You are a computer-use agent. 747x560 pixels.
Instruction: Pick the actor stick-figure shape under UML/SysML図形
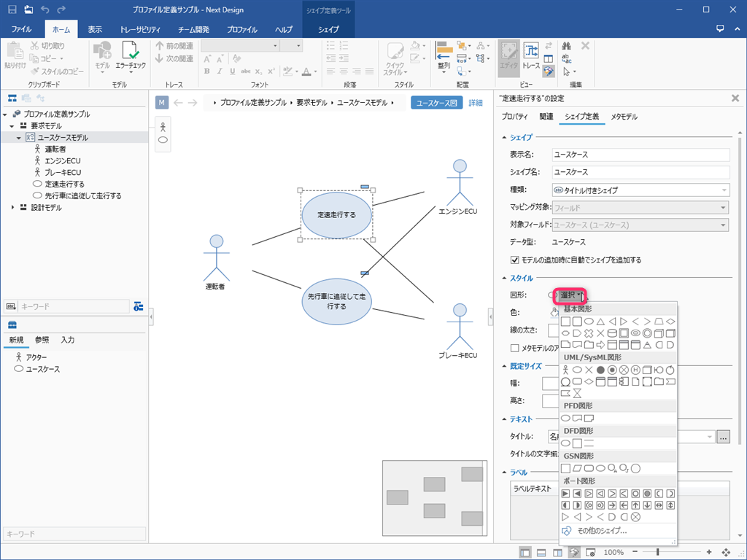565,370
